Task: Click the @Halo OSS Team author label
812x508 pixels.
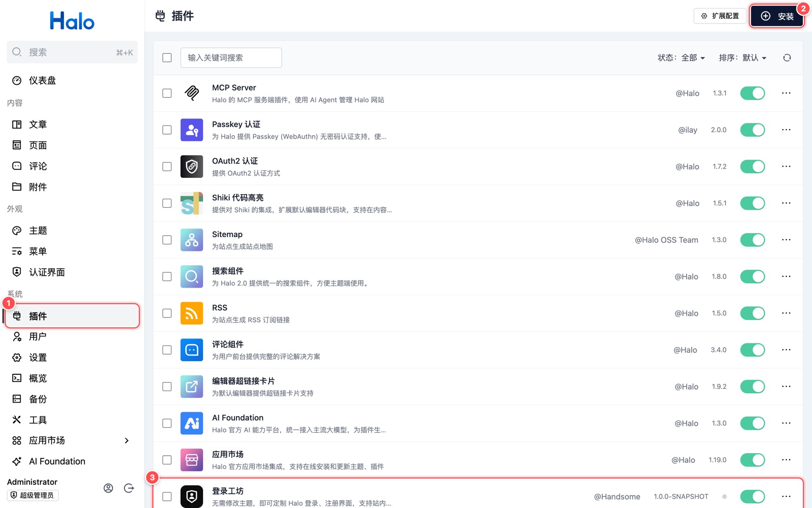Action: [666, 240]
